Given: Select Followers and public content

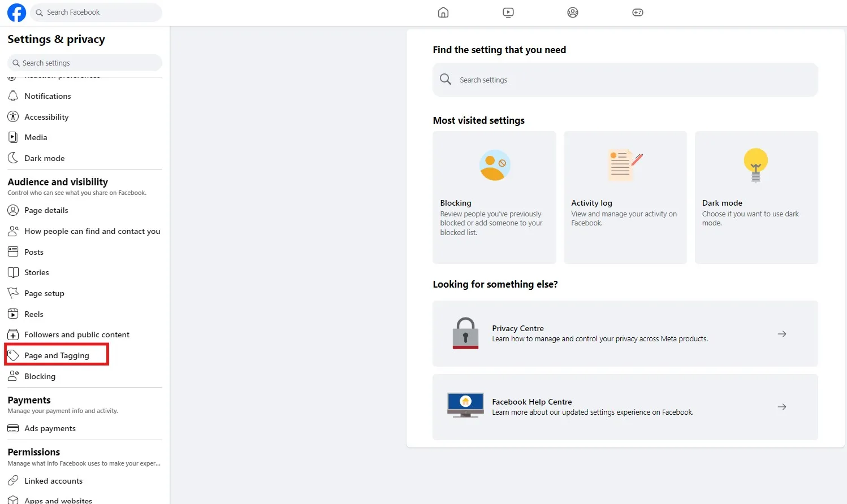Looking at the screenshot, I should click(76, 334).
